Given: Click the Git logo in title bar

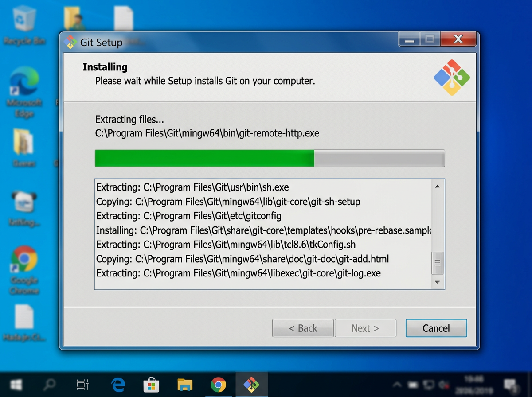Looking at the screenshot, I should coord(70,42).
